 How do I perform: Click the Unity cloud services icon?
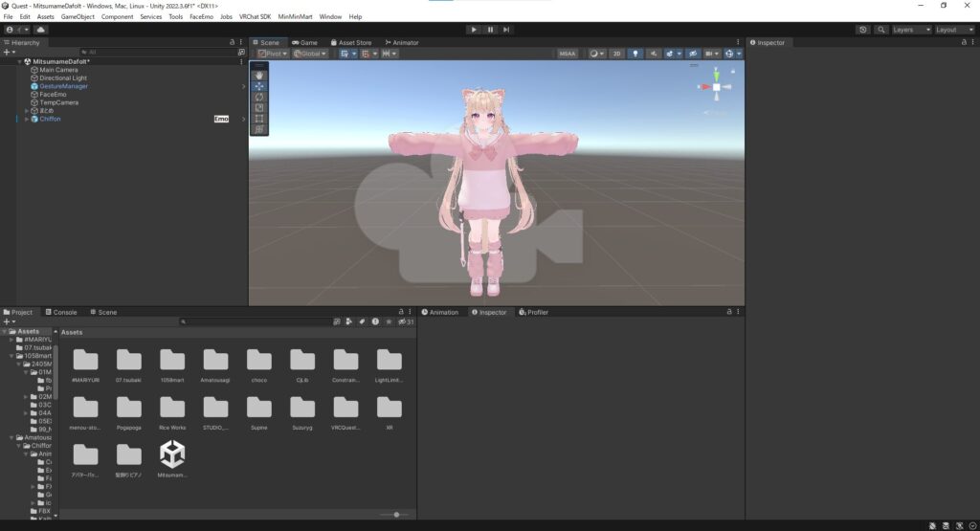click(40, 30)
